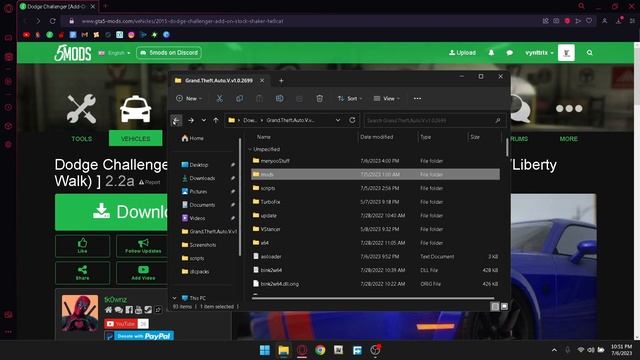Click the Add Video button
Viewport: 640px width, 360px height.
tap(143, 273)
